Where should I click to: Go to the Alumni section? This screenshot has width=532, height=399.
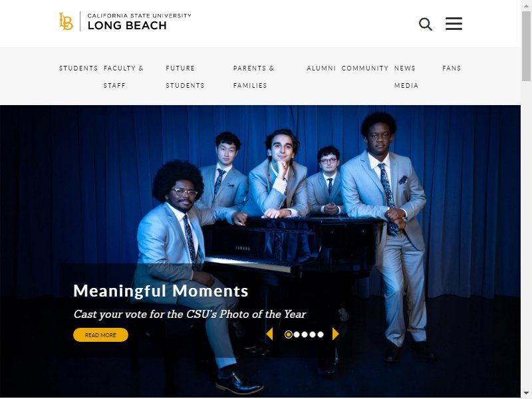point(321,68)
